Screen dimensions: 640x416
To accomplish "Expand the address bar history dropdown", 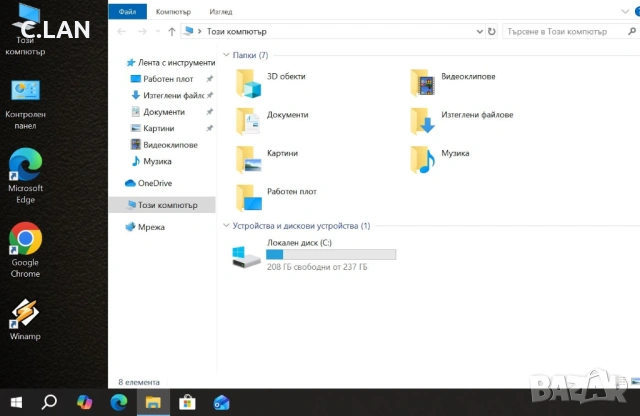I will pos(480,31).
